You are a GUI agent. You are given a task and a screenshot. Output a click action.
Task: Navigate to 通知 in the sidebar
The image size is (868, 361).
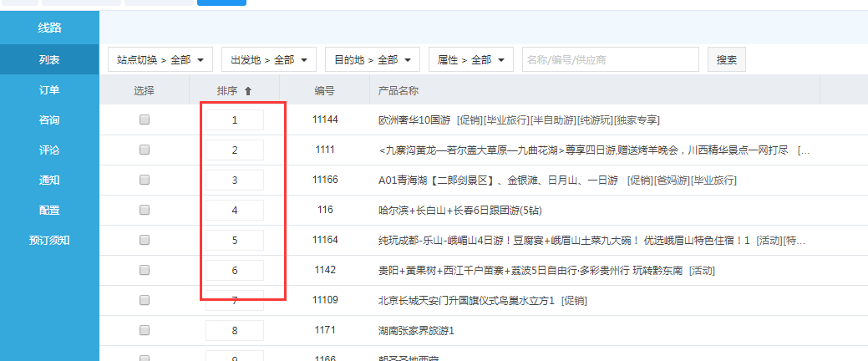tap(49, 180)
